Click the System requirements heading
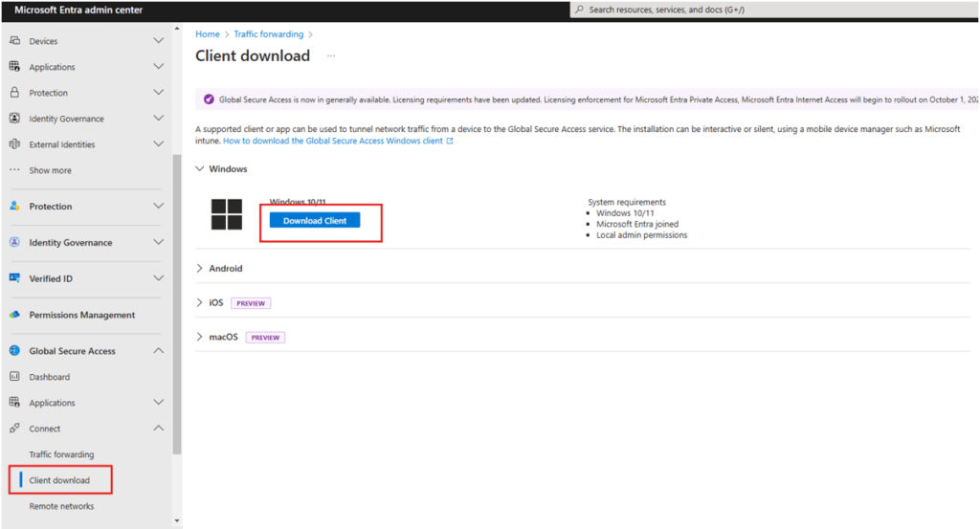This screenshot has height=529, width=980. click(x=627, y=202)
